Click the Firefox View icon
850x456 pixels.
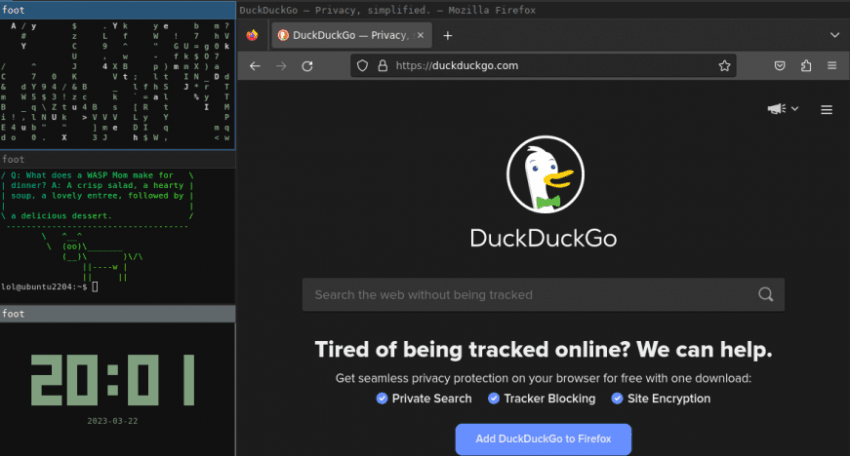click(251, 35)
